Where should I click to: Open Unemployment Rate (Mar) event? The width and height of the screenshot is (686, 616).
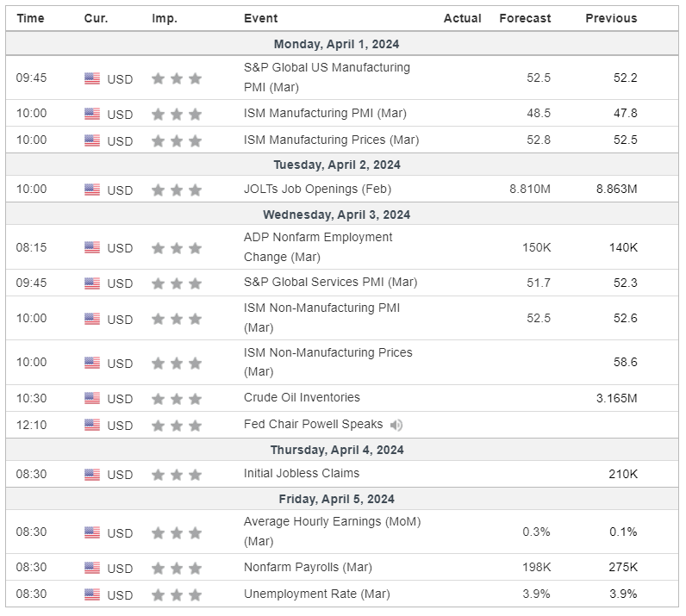317,594
